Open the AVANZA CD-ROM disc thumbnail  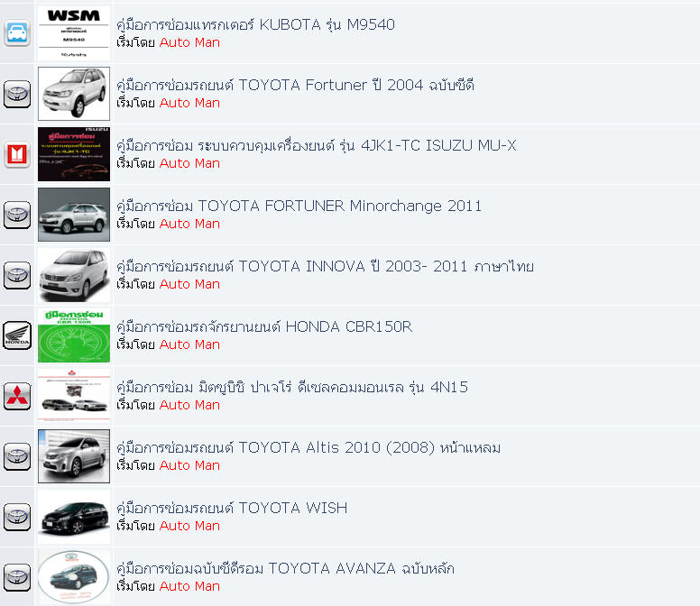pyautogui.click(x=74, y=577)
